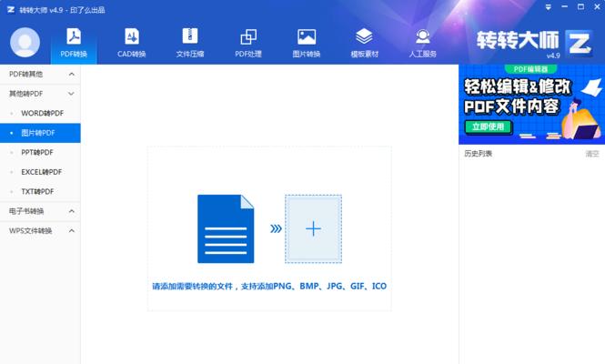Viewport: 605px width, 364px height.
Task: Click the 立即使用 banner button
Action: [x=488, y=127]
